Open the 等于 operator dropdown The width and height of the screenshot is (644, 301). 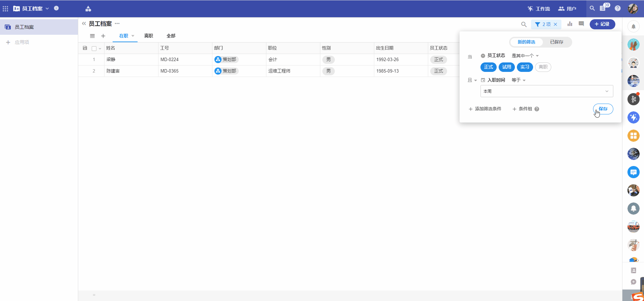click(x=519, y=80)
